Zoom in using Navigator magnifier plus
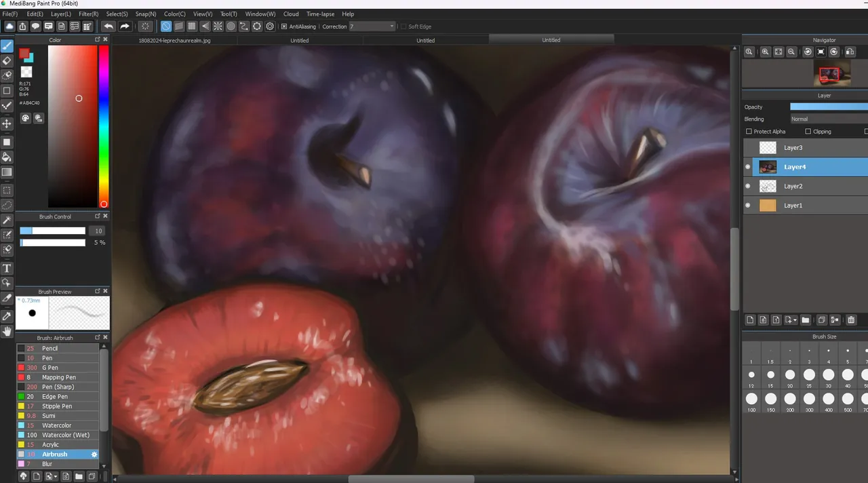The height and width of the screenshot is (483, 868). tap(765, 52)
